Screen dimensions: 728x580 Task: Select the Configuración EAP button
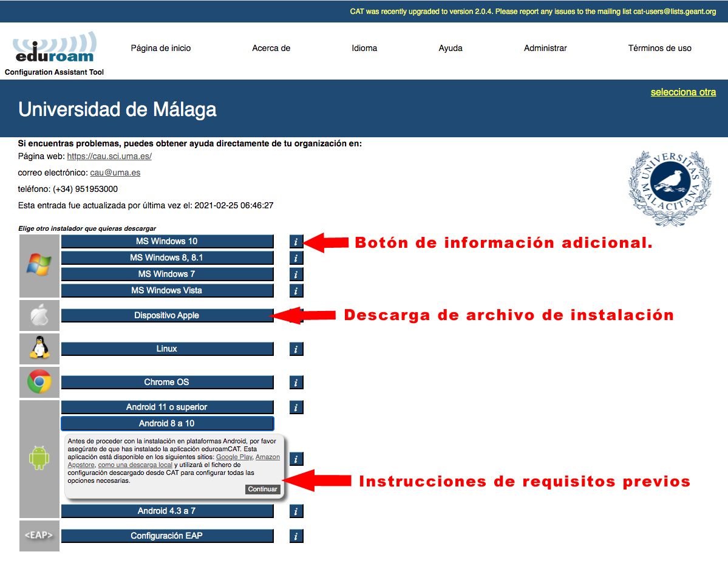[167, 536]
